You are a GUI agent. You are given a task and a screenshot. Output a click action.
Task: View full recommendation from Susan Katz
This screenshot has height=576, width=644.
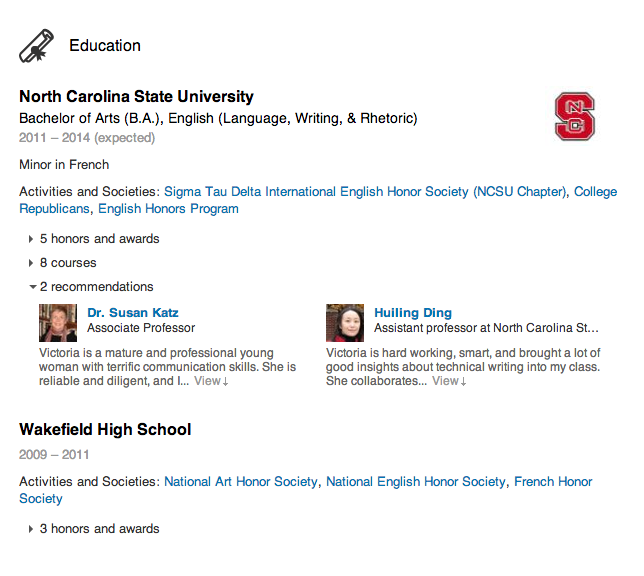pos(211,381)
